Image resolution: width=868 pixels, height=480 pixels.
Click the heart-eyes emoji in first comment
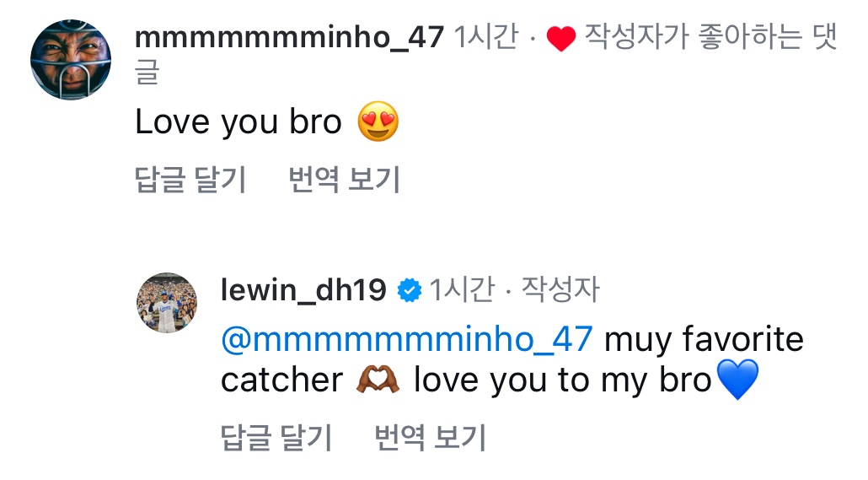378,122
